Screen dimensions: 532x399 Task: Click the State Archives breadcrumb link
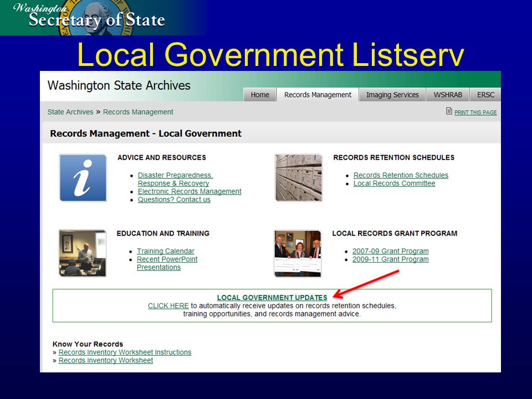(70, 112)
